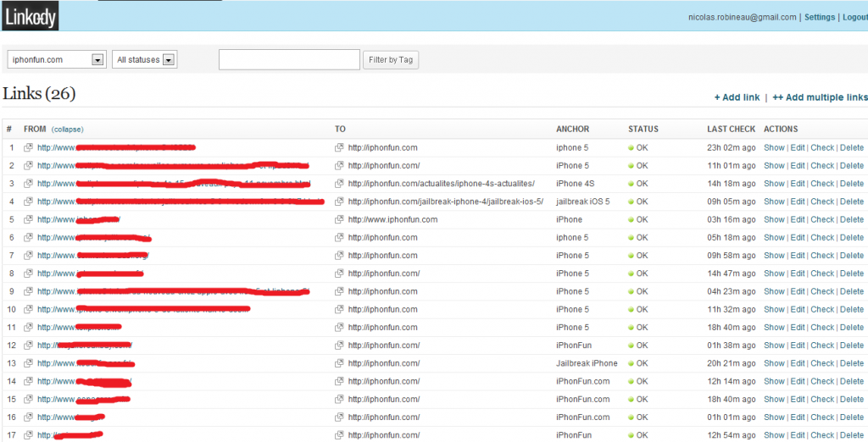Screen dimensions: 868x442
Task: Click Check for row 11
Action: [x=822, y=328]
